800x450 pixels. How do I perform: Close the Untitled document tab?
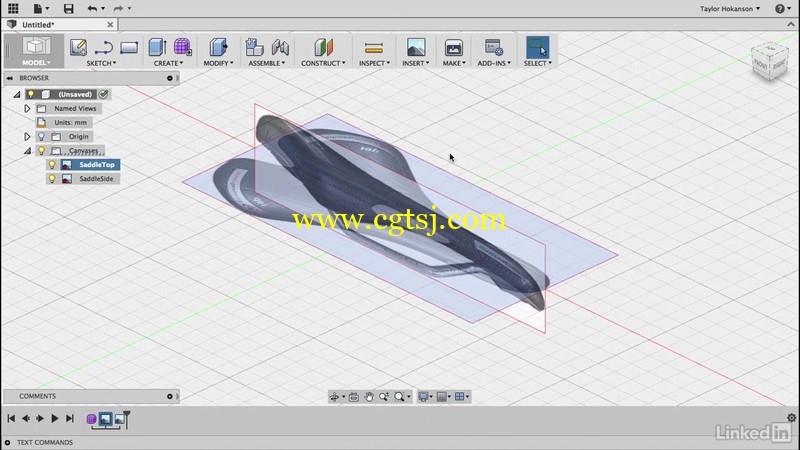[110, 24]
